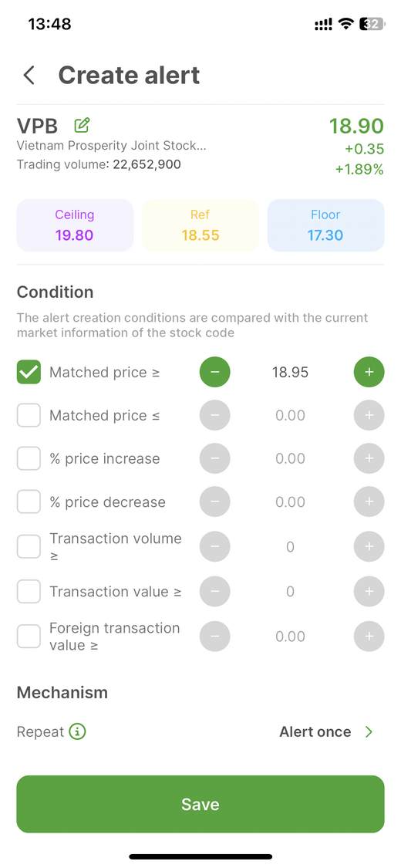This screenshot has height=868, width=401.
Task: Tap the minus button for Matched price ≤
Action: pyautogui.click(x=214, y=415)
